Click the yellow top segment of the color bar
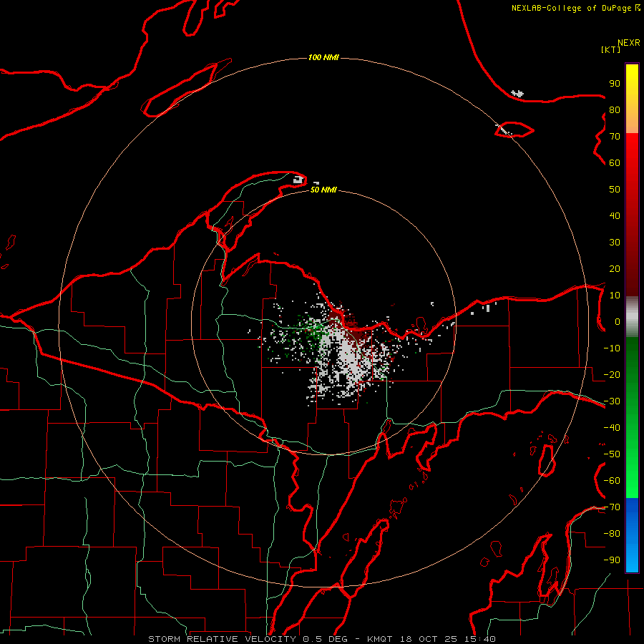This screenshot has width=644, height=644. pos(632,99)
